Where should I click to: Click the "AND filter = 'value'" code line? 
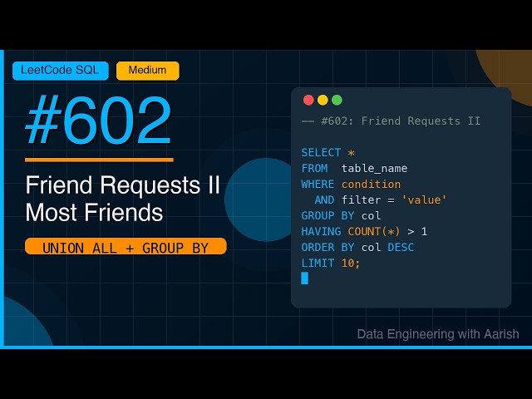[381, 199]
